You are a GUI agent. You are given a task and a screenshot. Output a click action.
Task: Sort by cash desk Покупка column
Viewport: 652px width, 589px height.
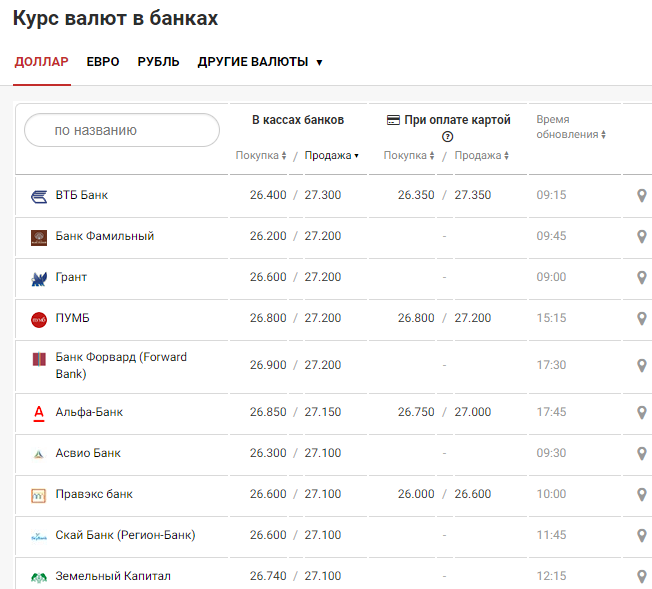pos(261,156)
